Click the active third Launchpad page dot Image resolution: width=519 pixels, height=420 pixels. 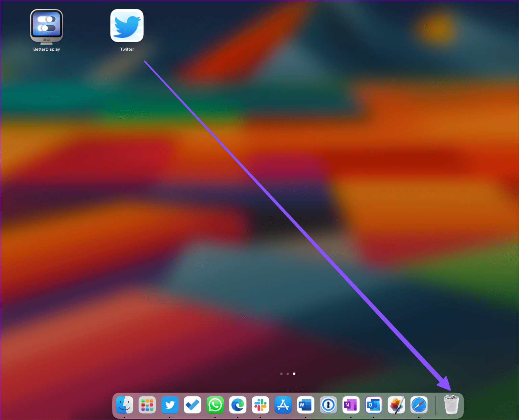pyautogui.click(x=294, y=374)
